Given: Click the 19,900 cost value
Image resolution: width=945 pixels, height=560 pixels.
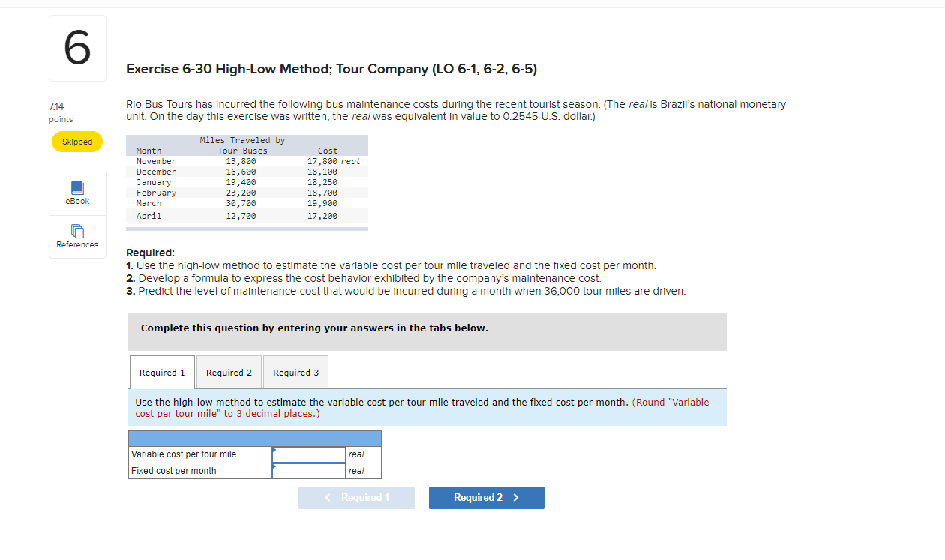Looking at the screenshot, I should [x=322, y=203].
